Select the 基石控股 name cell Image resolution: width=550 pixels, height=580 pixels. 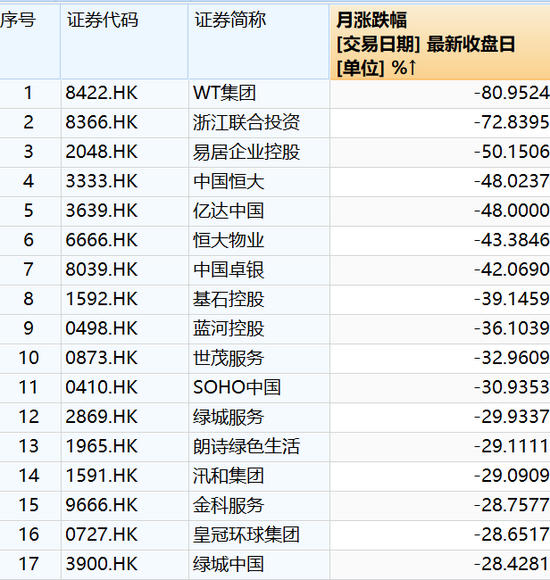(x=259, y=300)
